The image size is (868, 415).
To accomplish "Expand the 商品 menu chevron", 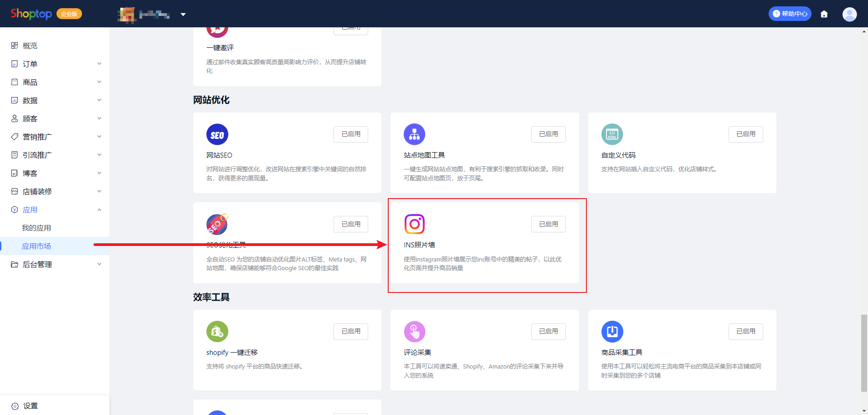I will click(99, 82).
